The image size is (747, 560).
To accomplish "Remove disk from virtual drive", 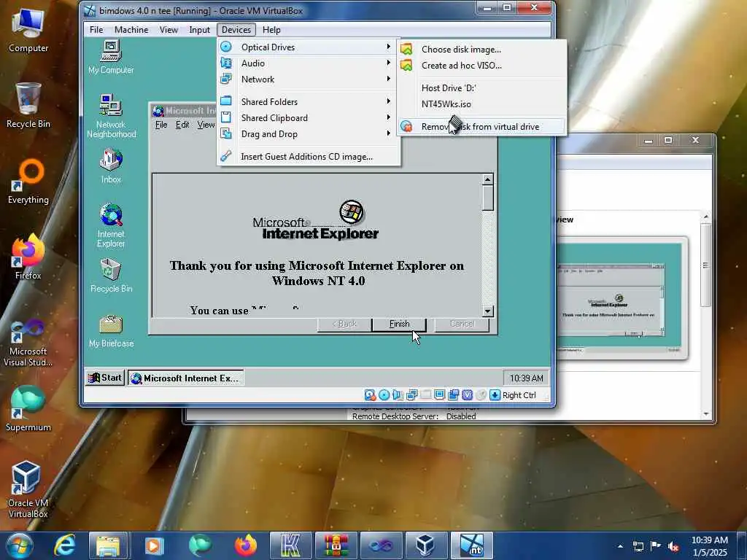I will 481,126.
